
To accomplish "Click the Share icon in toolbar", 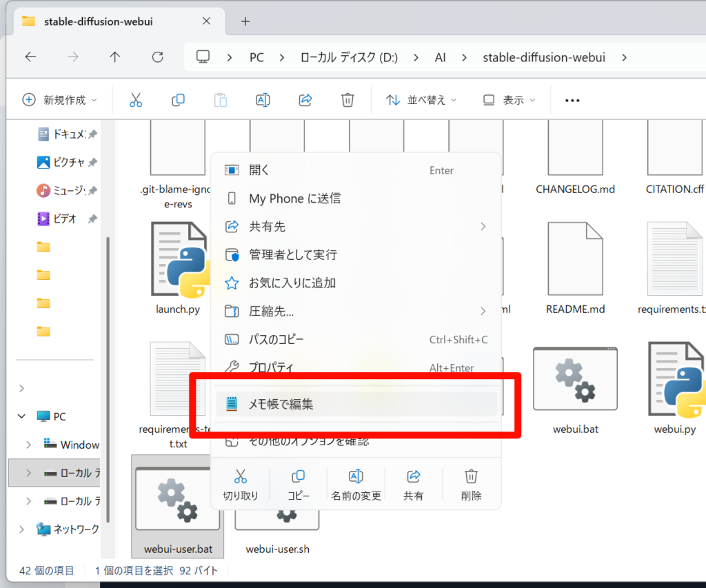I will (x=305, y=100).
